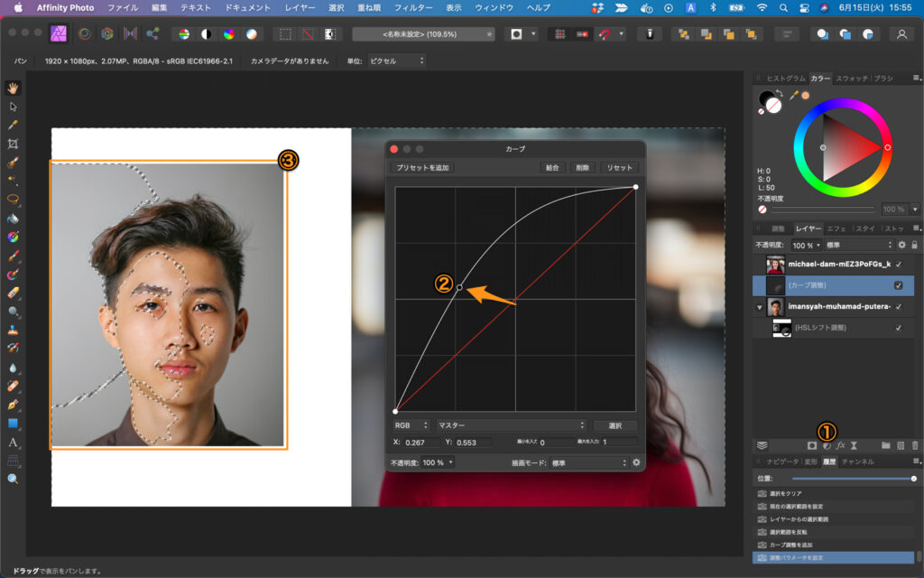Click the リセット button in the Curves dialog
924x578 pixels.
[x=619, y=168]
